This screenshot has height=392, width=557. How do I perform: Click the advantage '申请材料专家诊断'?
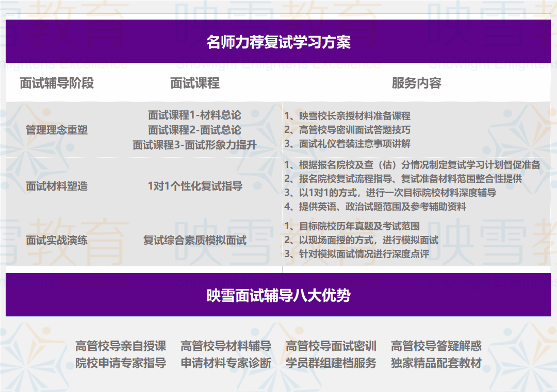(x=226, y=363)
